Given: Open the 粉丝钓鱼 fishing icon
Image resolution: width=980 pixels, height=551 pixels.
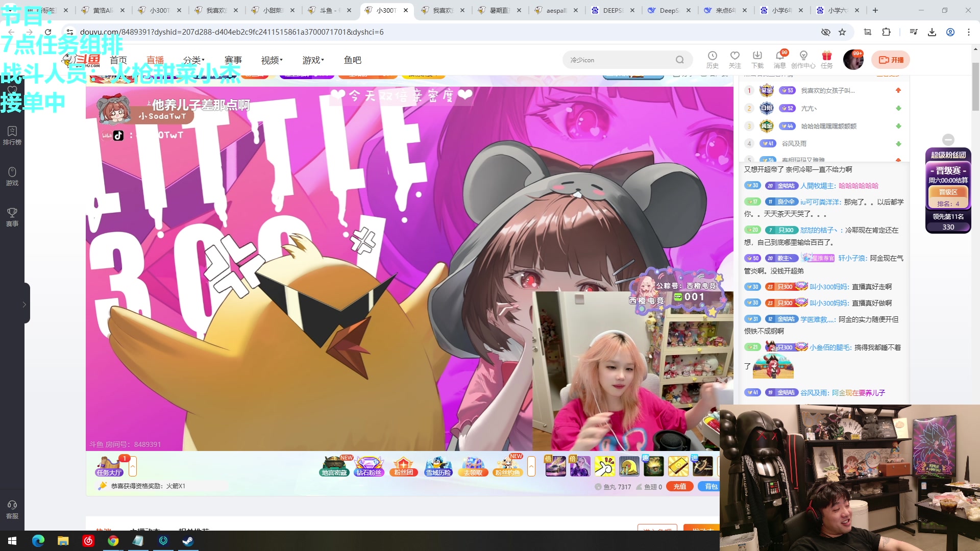Looking at the screenshot, I should (x=507, y=466).
